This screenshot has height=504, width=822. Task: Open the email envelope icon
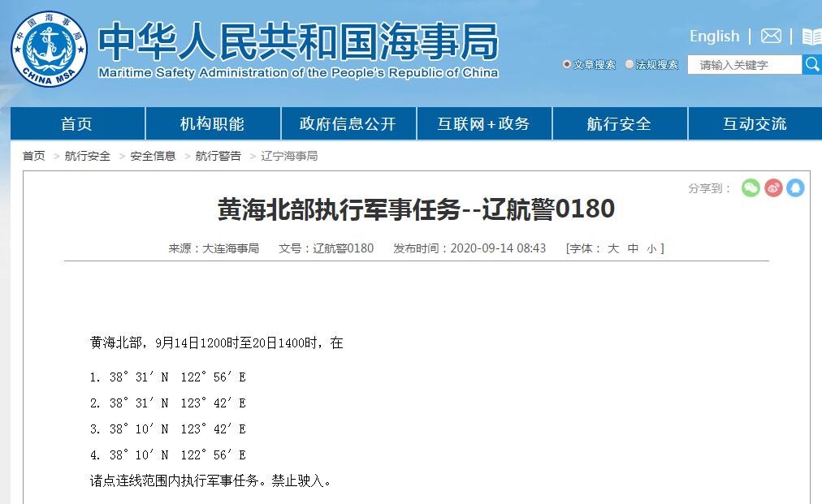click(x=771, y=37)
